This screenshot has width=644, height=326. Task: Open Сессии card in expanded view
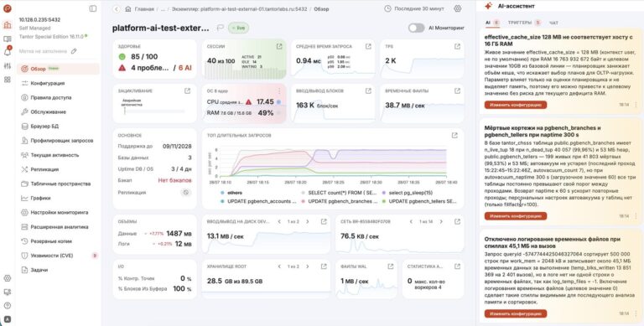279,46
